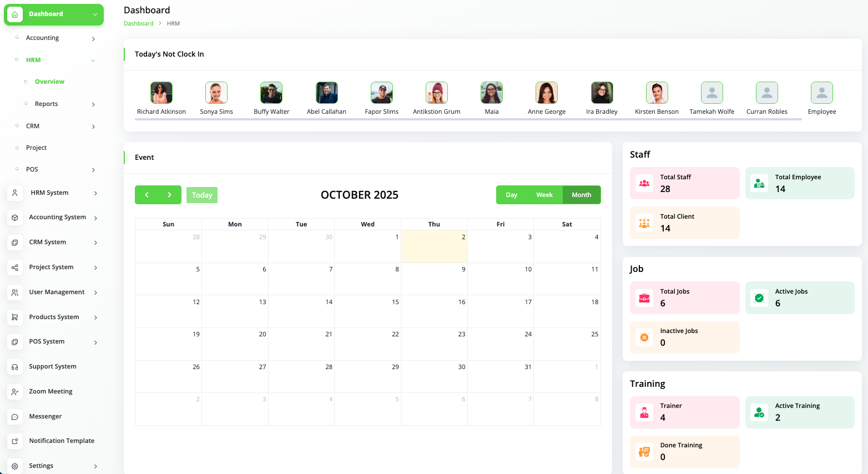Click the Zoom Meeting sidebar icon

point(15,392)
